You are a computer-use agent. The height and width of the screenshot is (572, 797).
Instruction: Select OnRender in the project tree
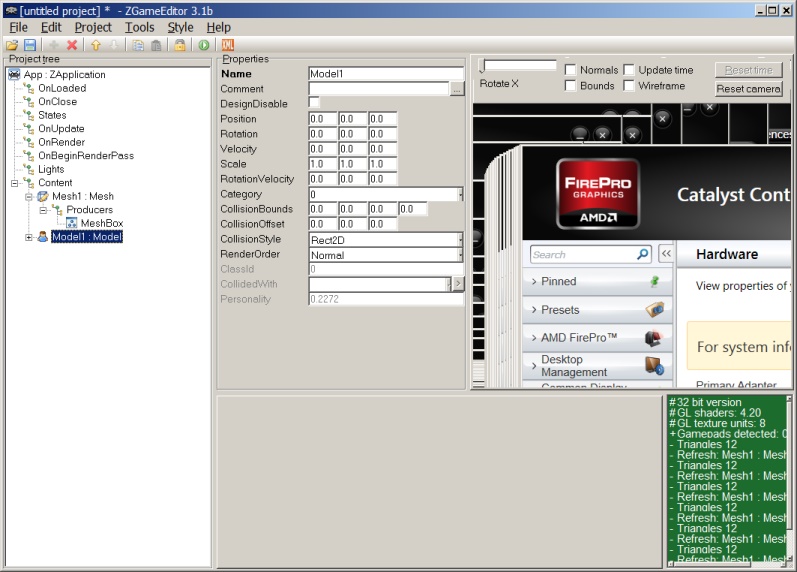tap(62, 142)
